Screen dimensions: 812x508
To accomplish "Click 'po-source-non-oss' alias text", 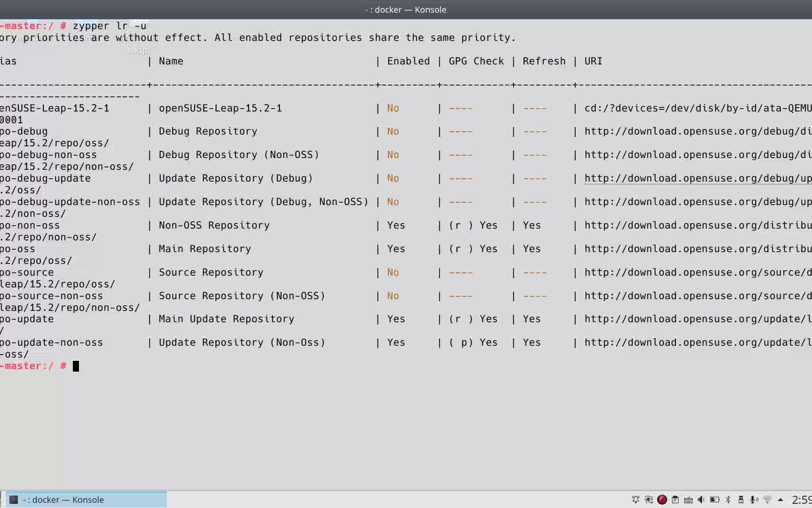I will 51,296.
